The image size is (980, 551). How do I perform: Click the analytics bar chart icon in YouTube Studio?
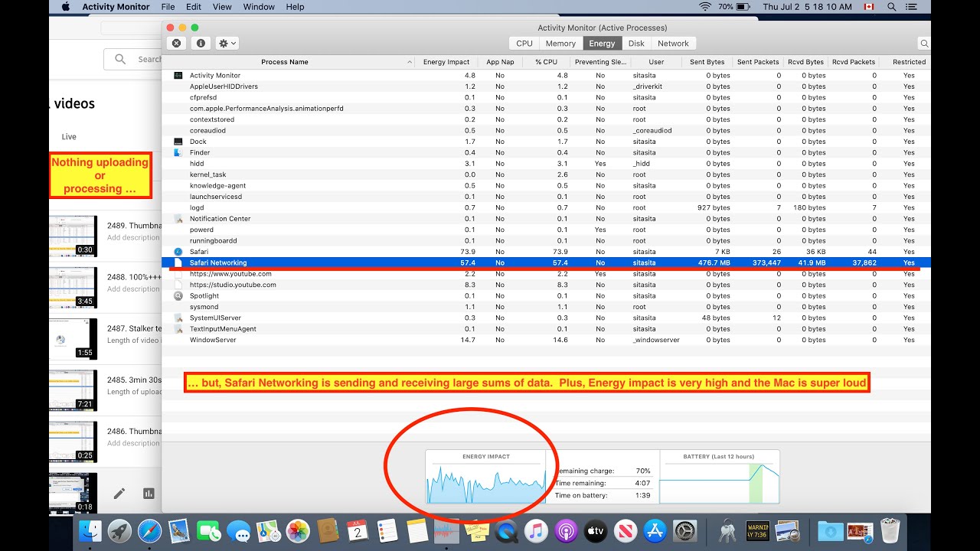pyautogui.click(x=149, y=494)
